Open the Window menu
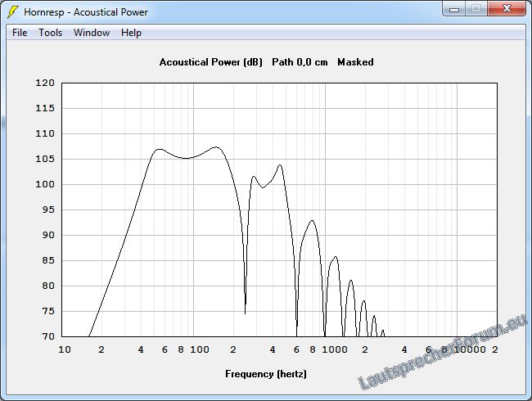532x401 pixels. pos(92,33)
